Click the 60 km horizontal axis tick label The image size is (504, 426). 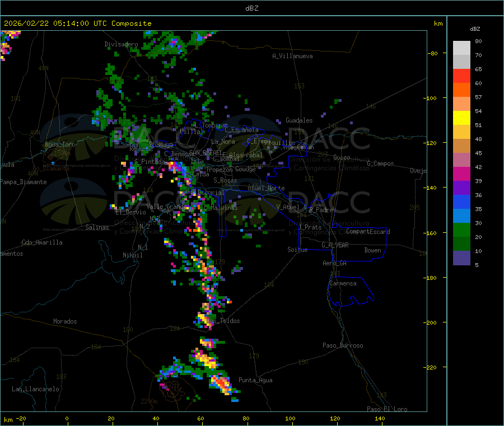(200, 418)
